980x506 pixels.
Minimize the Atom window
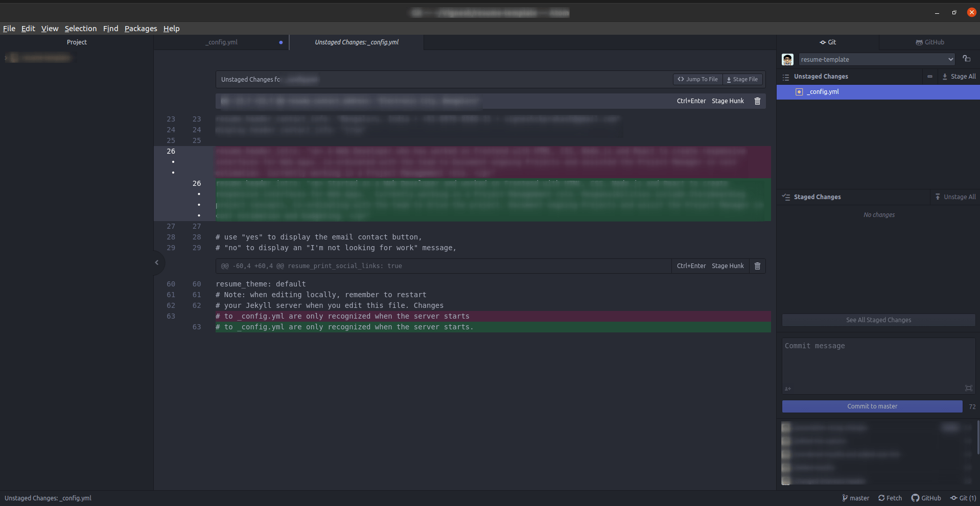click(x=937, y=13)
